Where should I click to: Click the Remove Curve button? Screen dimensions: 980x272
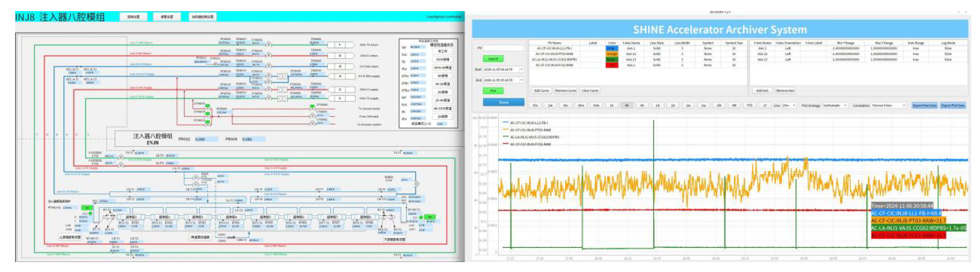click(x=566, y=91)
